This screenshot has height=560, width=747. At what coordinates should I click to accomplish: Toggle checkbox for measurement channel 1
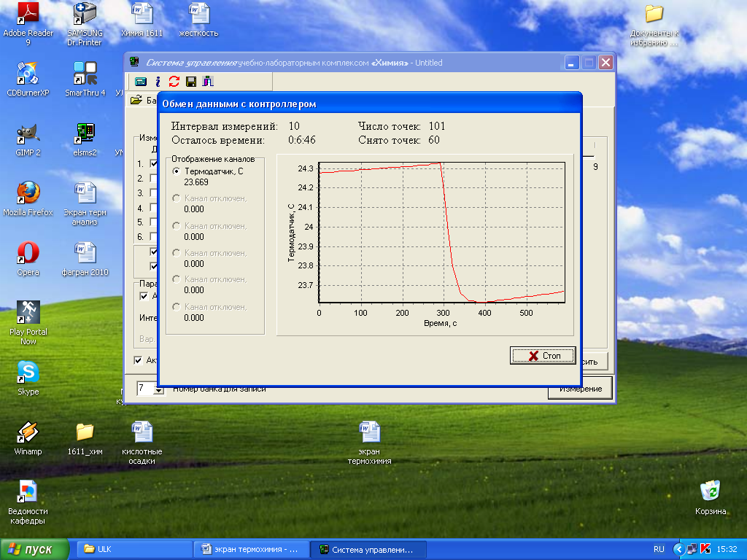[x=153, y=163]
